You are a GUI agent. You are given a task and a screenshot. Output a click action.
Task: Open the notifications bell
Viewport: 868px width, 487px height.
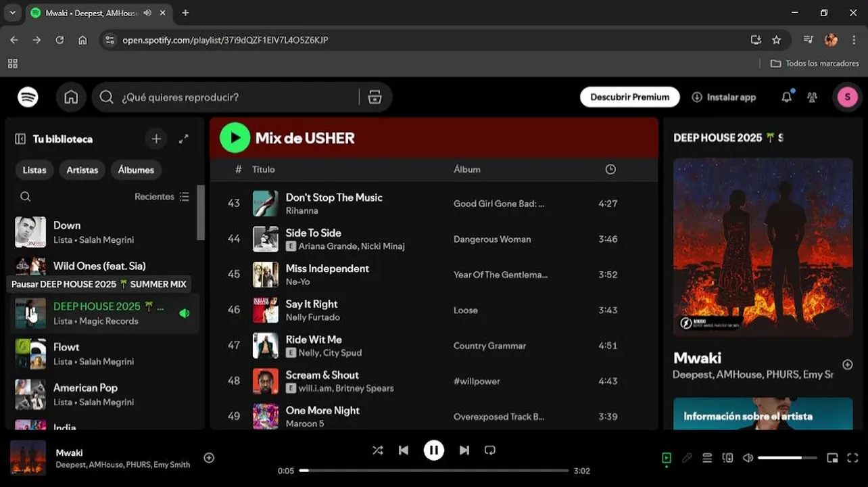(786, 97)
